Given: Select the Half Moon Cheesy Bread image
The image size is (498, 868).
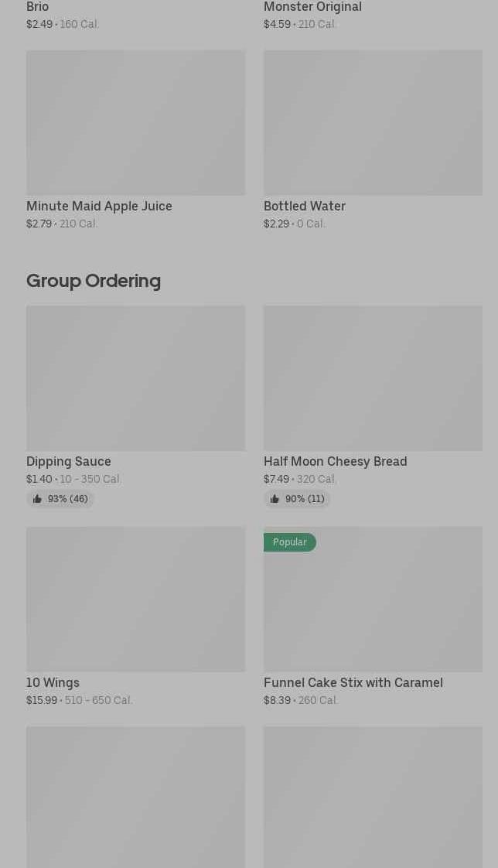Looking at the screenshot, I should [373, 378].
